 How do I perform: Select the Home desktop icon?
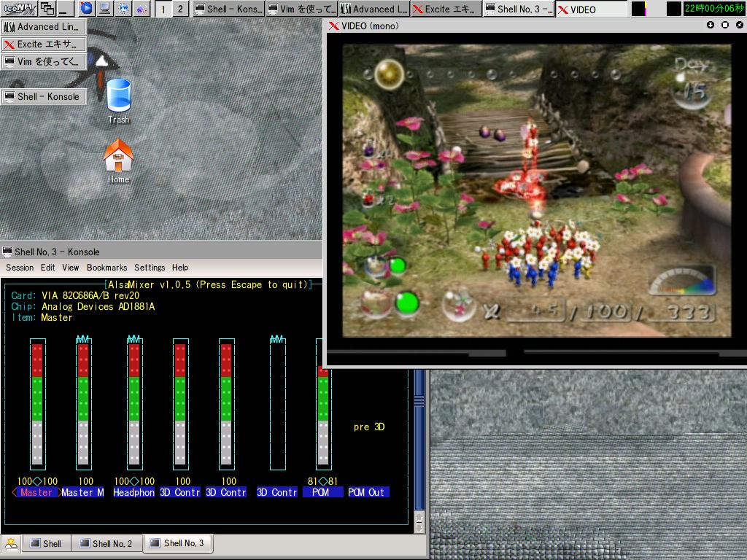[119, 161]
